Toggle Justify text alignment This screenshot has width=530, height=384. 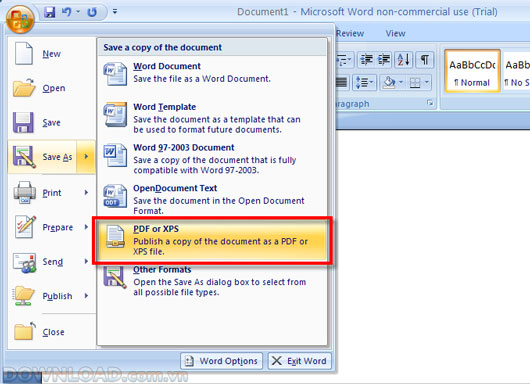pos(342,82)
